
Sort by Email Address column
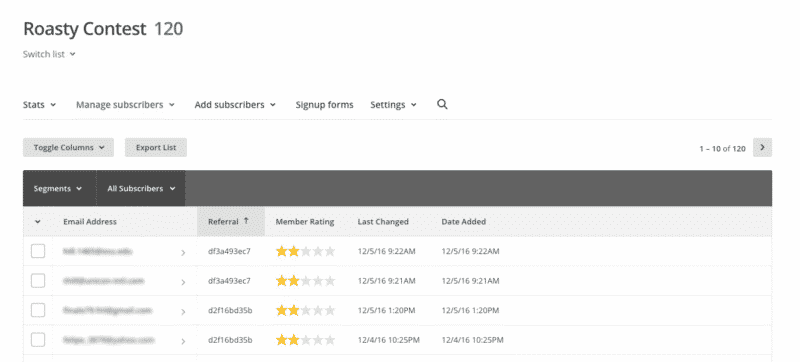90,222
